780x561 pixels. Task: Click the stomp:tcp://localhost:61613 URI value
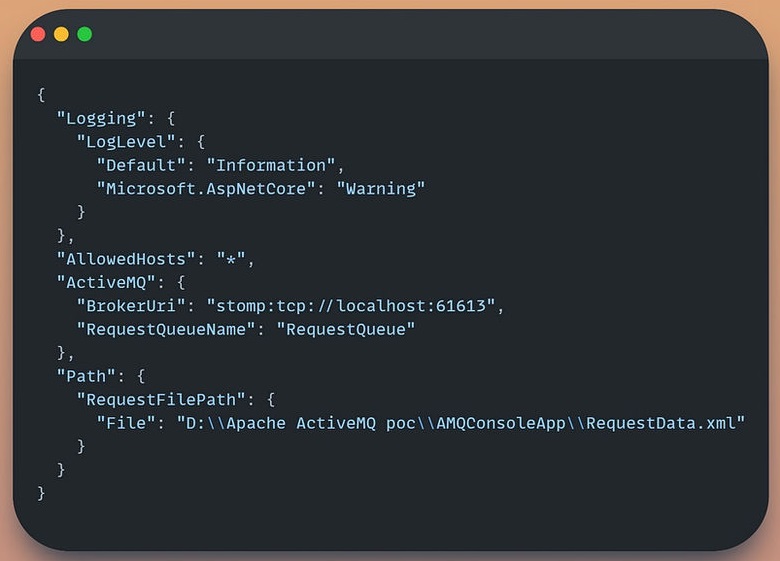tap(351, 306)
